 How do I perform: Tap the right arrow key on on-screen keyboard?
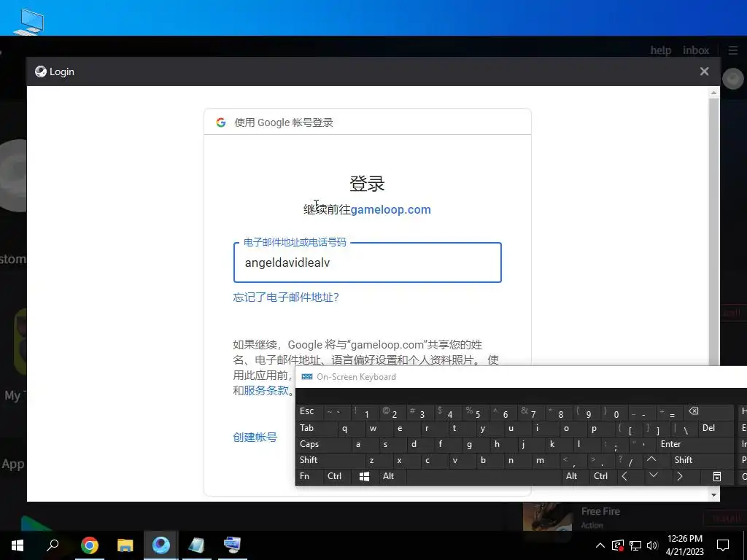coord(686,476)
